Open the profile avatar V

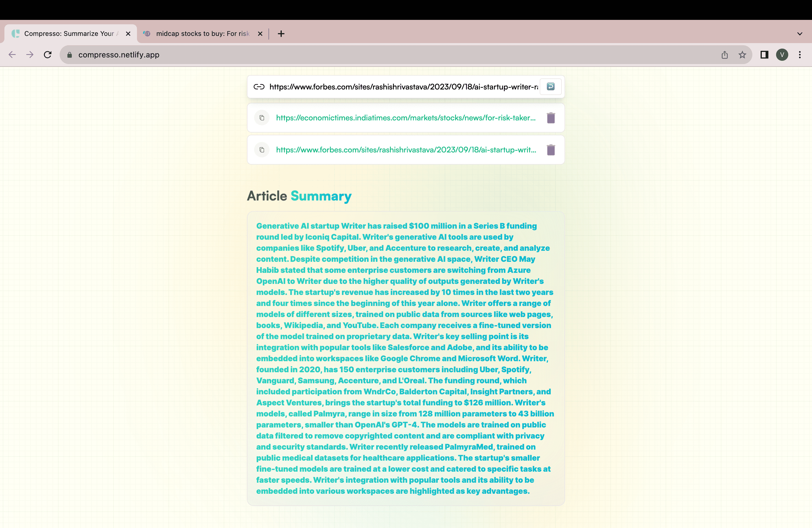pyautogui.click(x=782, y=55)
